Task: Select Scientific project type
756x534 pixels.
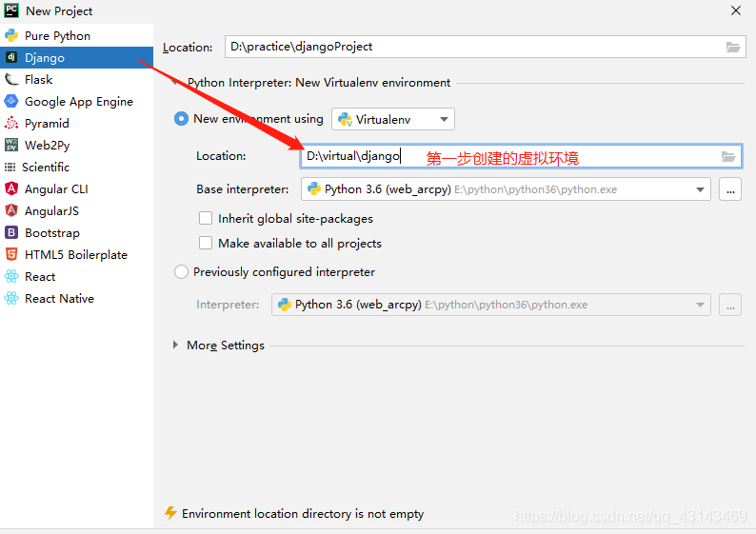Action: click(77, 168)
